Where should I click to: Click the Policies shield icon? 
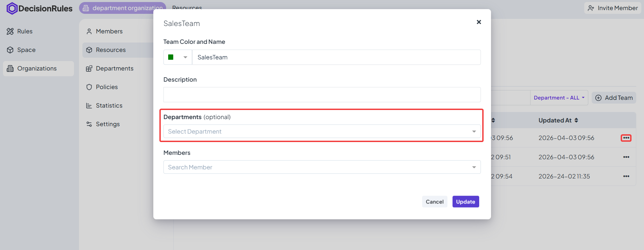coord(89,87)
